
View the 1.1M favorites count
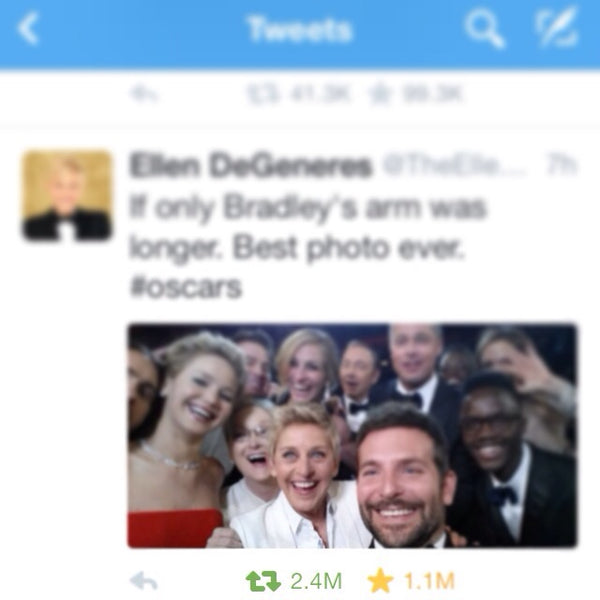click(429, 581)
